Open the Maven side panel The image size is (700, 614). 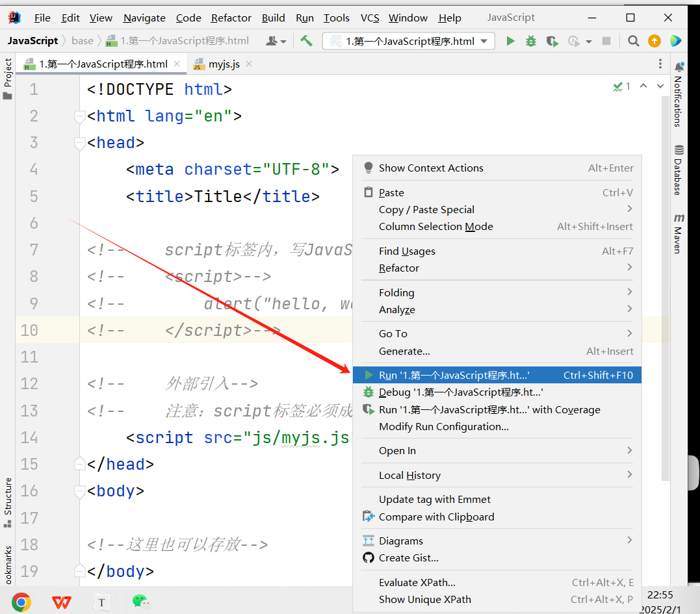(679, 233)
